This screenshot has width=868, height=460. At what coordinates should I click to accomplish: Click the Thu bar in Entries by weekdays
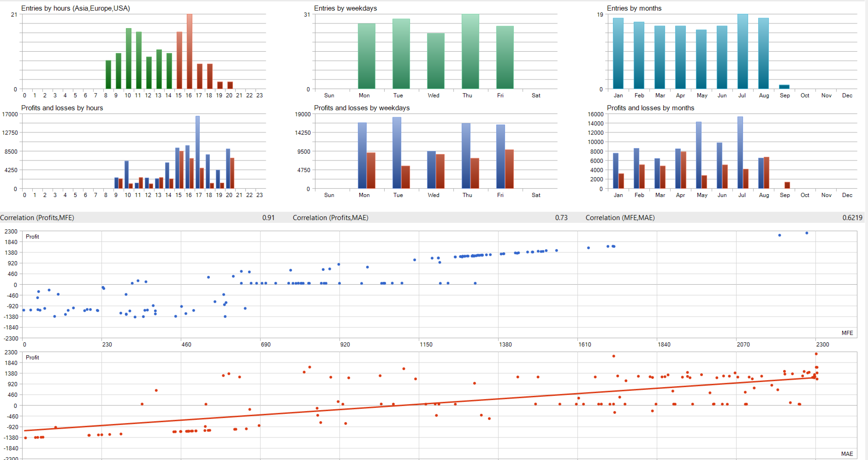coord(470,51)
